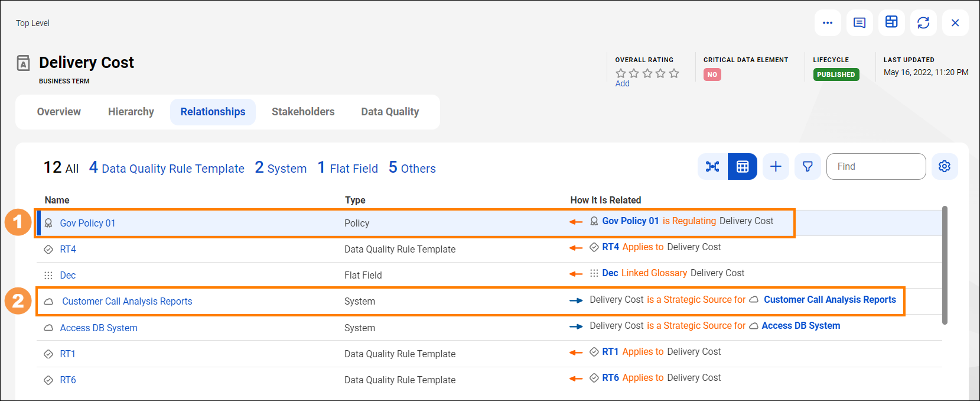Viewport: 980px width, 401px height.
Task: Open the Hierarchy tab
Action: [131, 112]
